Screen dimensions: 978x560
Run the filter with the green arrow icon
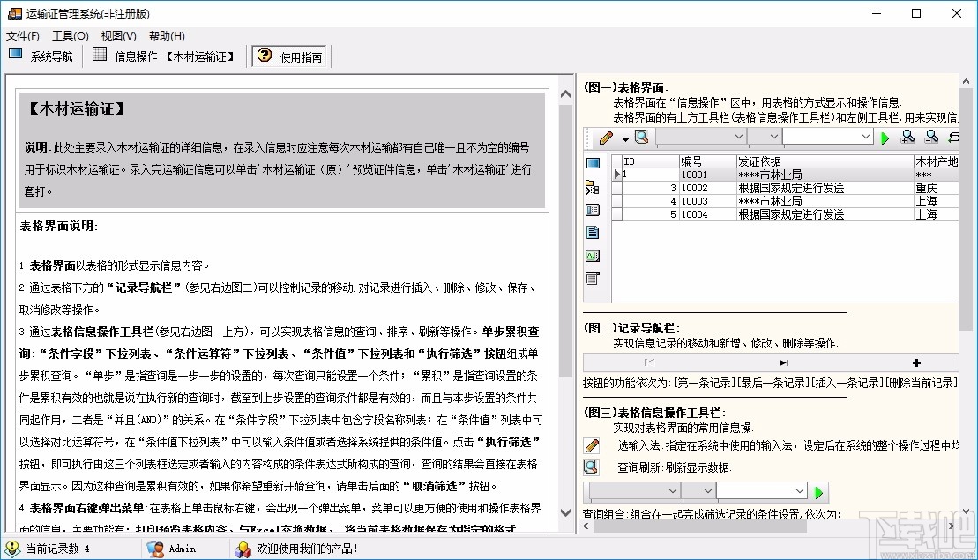pos(885,138)
